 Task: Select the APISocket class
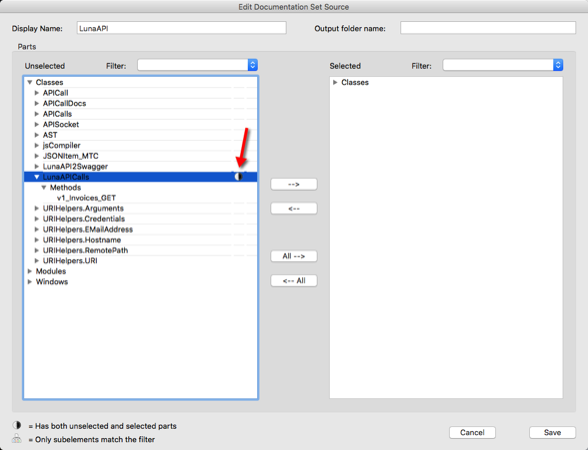[61, 124]
